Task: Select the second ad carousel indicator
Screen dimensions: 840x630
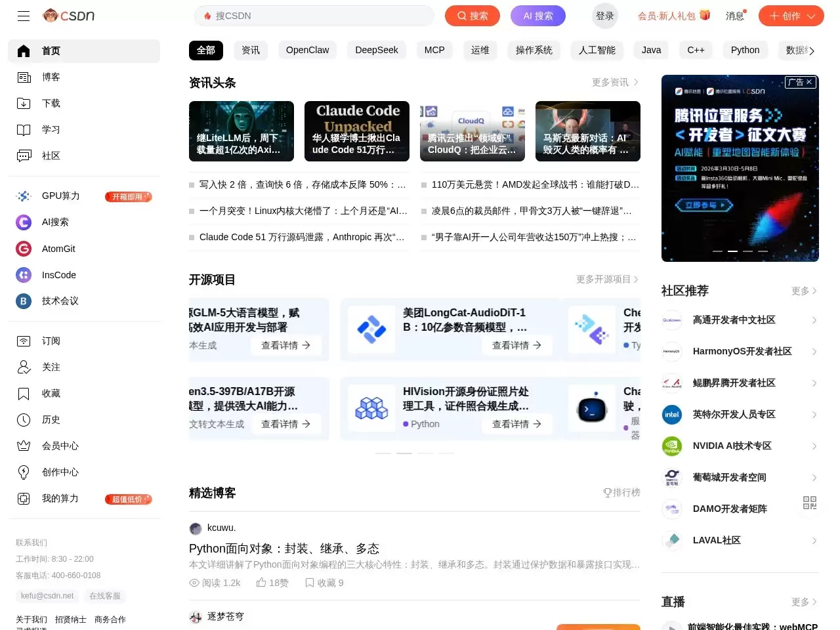Action: click(x=732, y=251)
